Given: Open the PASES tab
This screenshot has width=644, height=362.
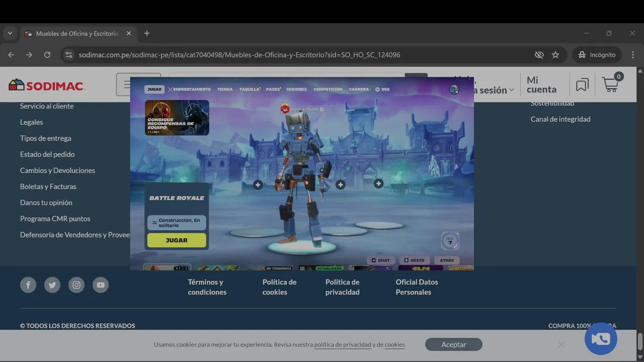Looking at the screenshot, I should click(x=273, y=89).
